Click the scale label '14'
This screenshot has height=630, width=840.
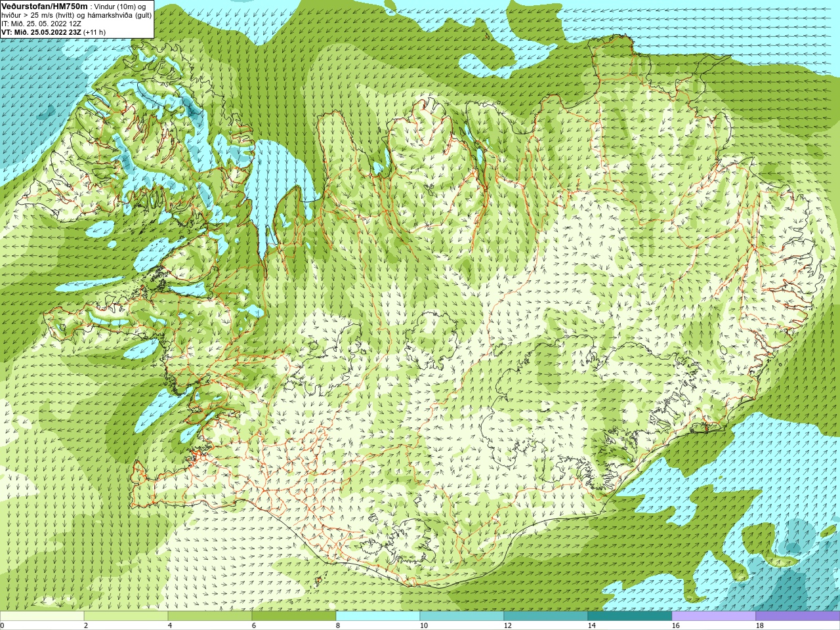pyautogui.click(x=591, y=625)
